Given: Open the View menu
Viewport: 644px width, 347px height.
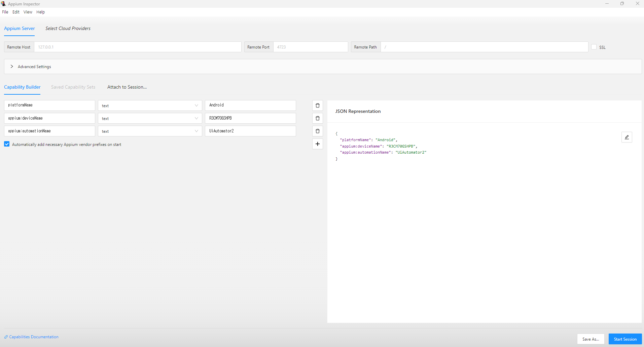Looking at the screenshot, I should click(28, 12).
